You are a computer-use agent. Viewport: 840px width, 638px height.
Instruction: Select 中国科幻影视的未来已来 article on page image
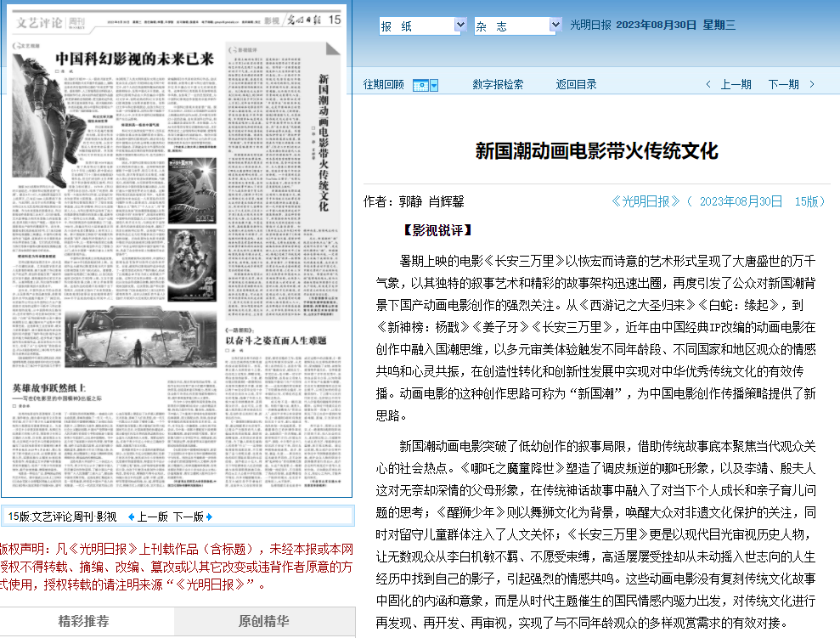pos(134,59)
